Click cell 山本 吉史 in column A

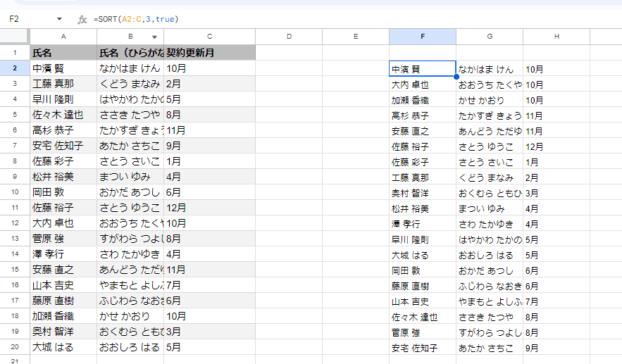click(63, 285)
